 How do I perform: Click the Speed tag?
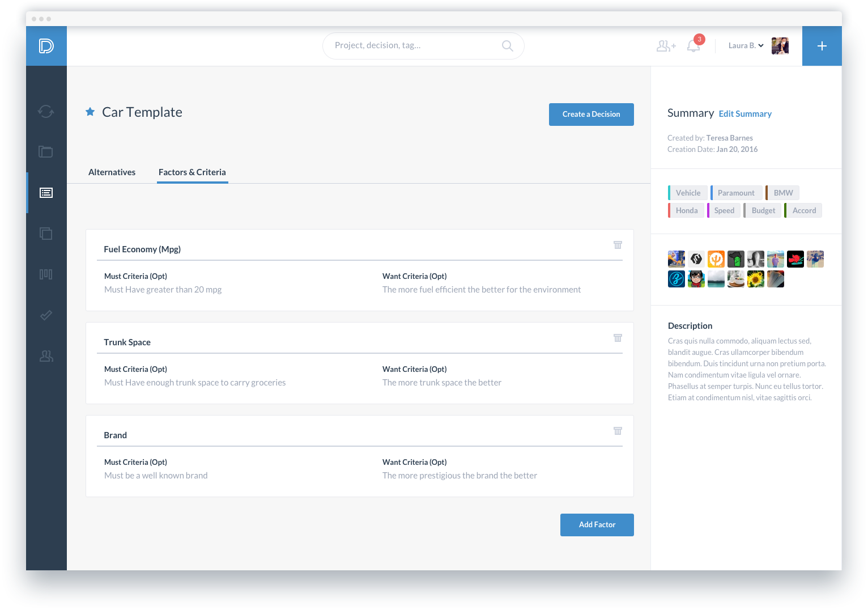724,210
